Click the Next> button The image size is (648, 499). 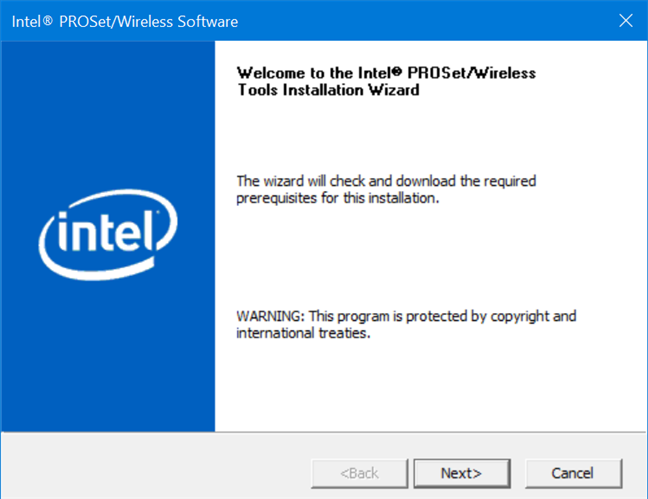[462, 473]
